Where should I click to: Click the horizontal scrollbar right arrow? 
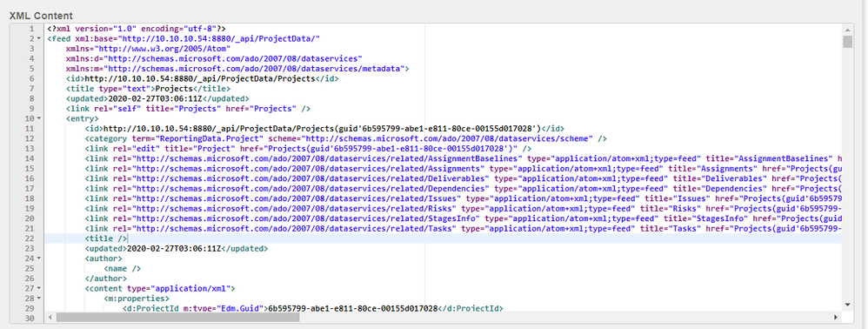pos(836,318)
